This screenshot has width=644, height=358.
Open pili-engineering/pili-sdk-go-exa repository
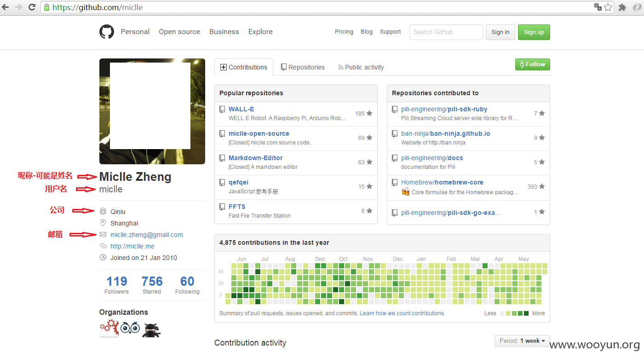[x=451, y=213]
